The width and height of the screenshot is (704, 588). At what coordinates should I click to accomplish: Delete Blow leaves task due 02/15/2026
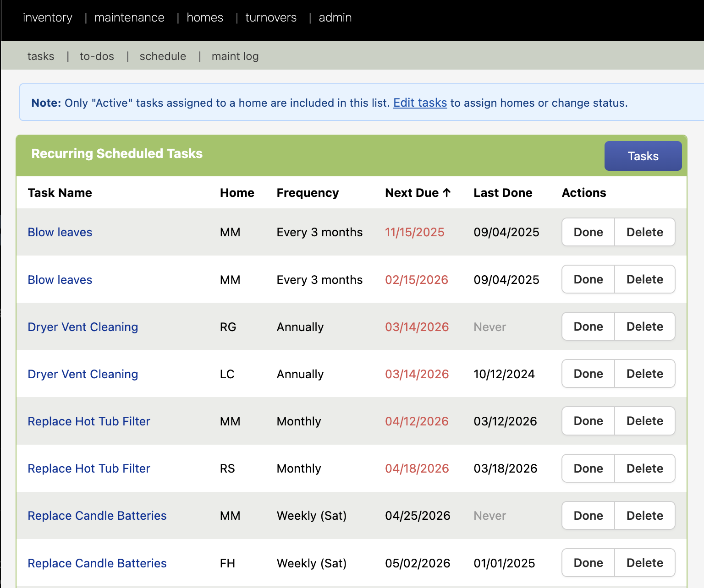(644, 279)
